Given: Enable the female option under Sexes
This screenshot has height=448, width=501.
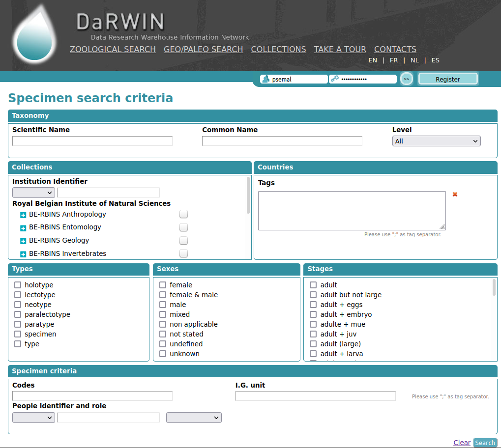Looking at the screenshot, I should tap(163, 285).
